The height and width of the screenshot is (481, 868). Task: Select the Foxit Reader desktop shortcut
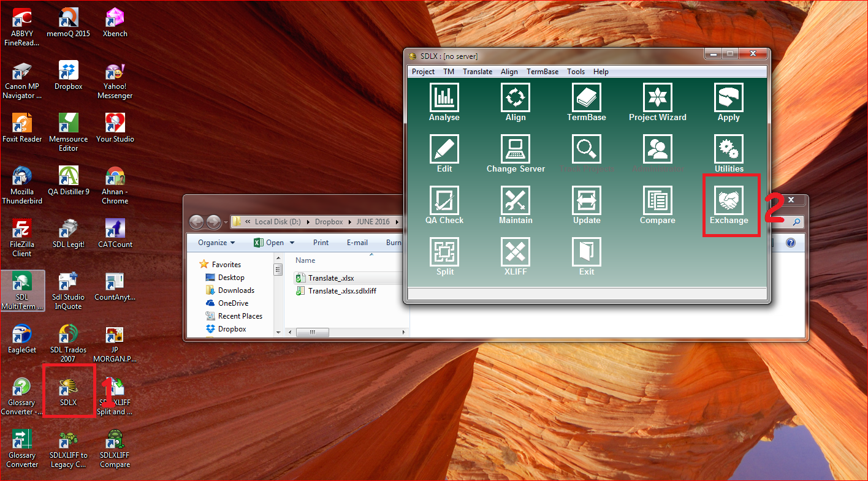22,129
